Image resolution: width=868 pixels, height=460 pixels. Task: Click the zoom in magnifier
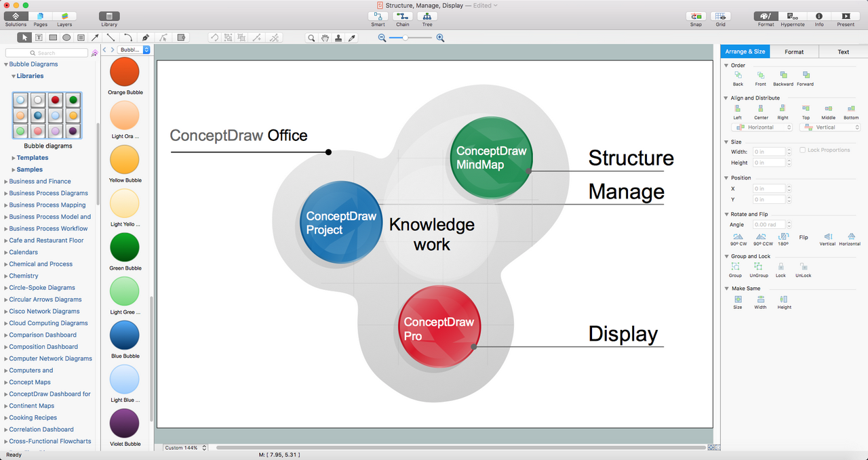440,38
